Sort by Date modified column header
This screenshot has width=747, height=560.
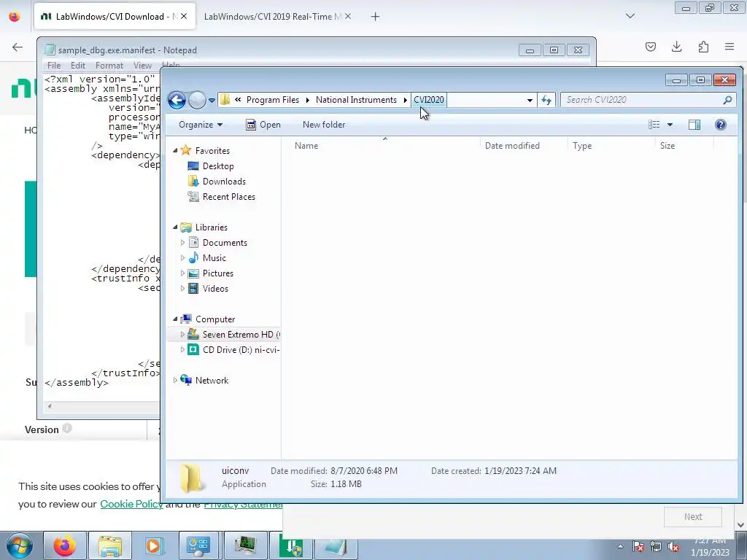click(512, 146)
